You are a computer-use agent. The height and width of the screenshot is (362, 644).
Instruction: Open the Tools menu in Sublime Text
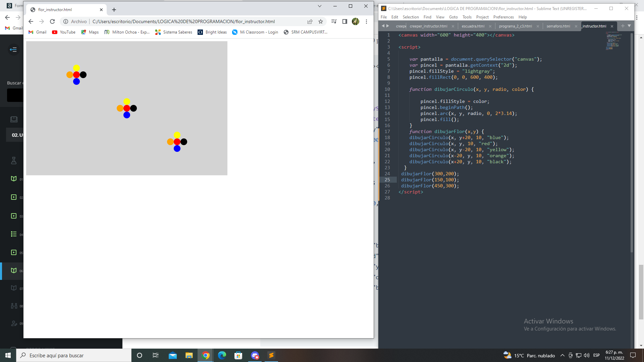[x=467, y=17]
